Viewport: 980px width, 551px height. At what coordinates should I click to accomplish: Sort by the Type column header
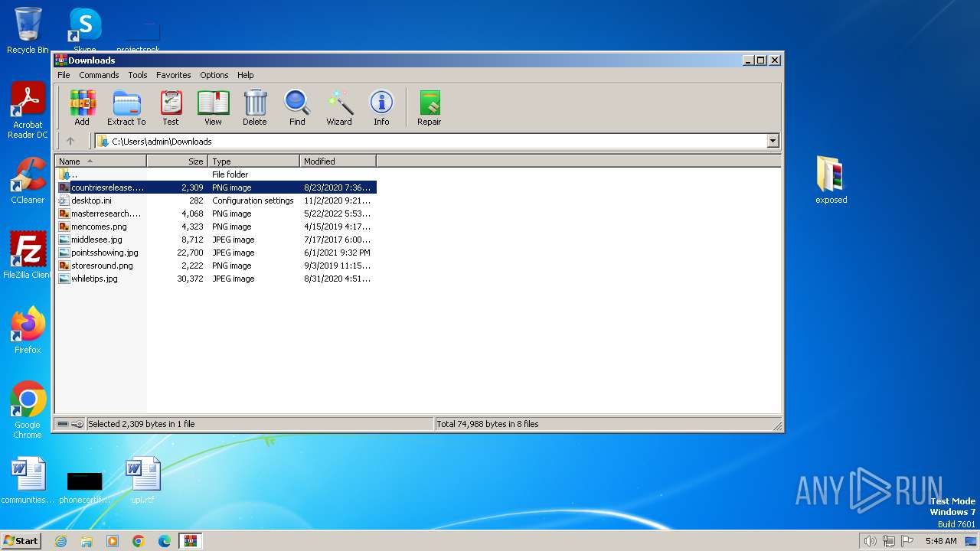(x=254, y=161)
